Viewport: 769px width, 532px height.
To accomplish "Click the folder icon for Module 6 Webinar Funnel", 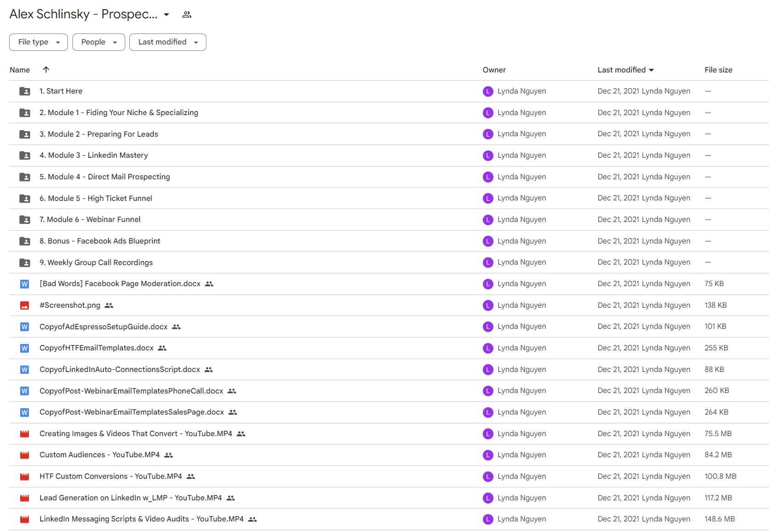I will [25, 220].
